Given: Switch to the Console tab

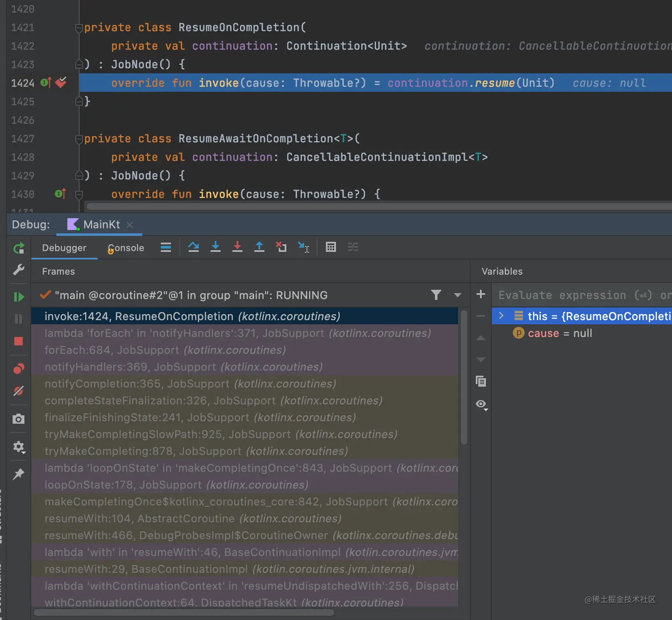Looking at the screenshot, I should (126, 248).
